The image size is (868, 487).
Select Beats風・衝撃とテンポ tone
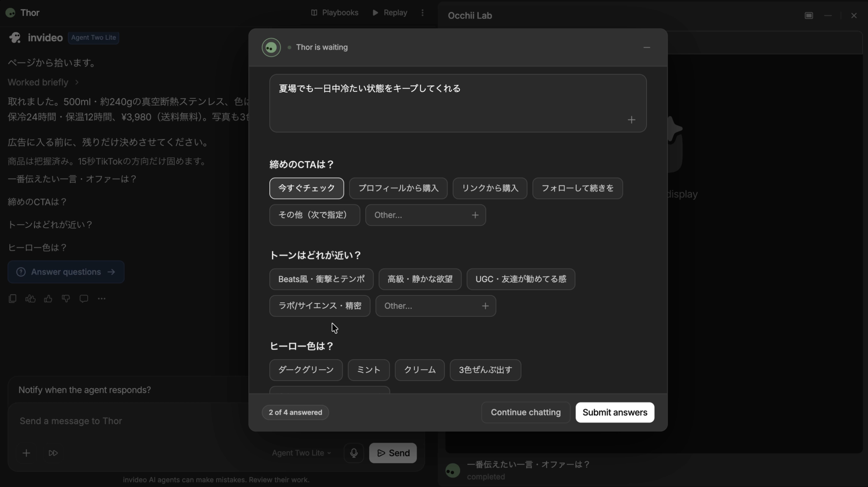pos(321,279)
